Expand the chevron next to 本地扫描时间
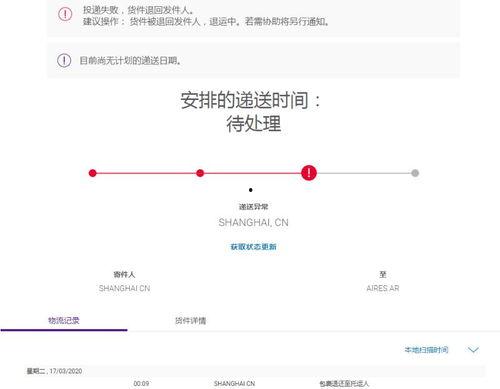The height and width of the screenshot is (389, 500). (473, 350)
